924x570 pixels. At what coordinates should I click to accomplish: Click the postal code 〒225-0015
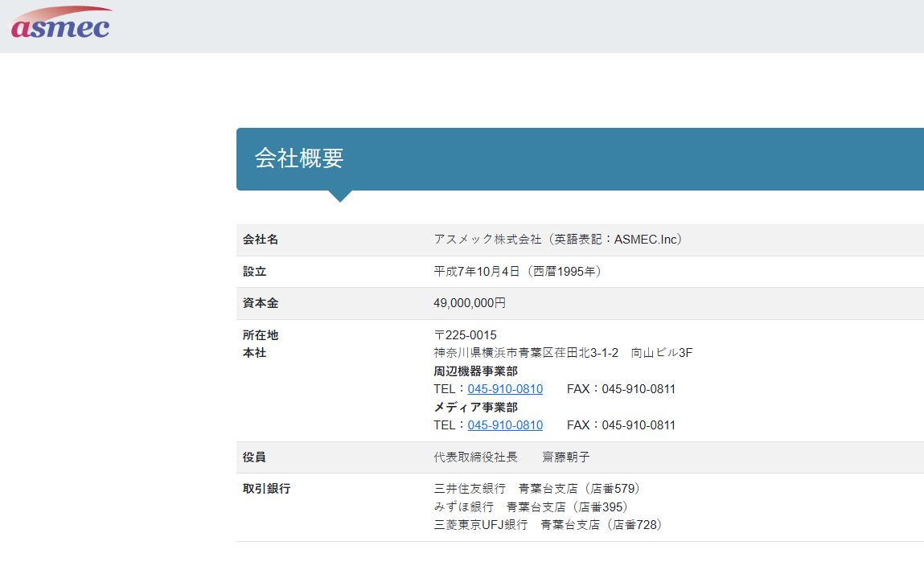(465, 335)
